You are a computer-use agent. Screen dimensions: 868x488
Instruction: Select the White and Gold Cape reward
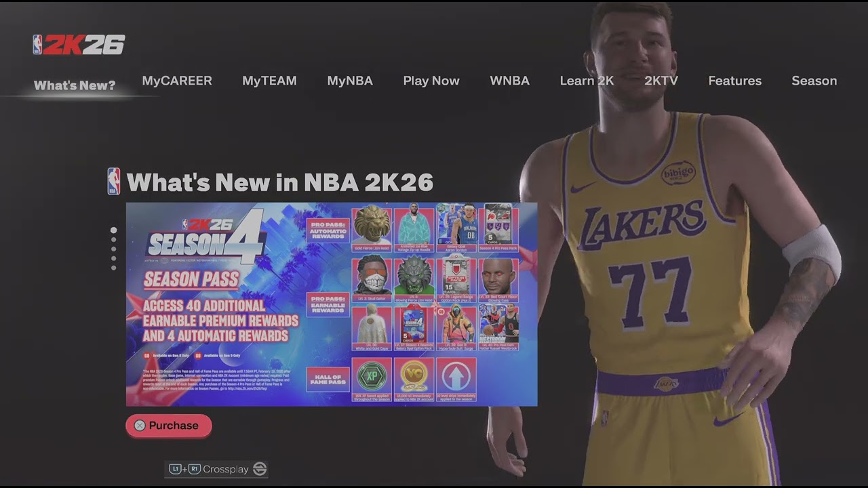(x=372, y=327)
